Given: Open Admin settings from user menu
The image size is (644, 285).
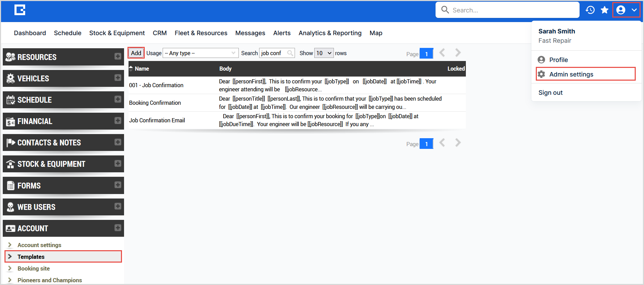Looking at the screenshot, I should (571, 74).
